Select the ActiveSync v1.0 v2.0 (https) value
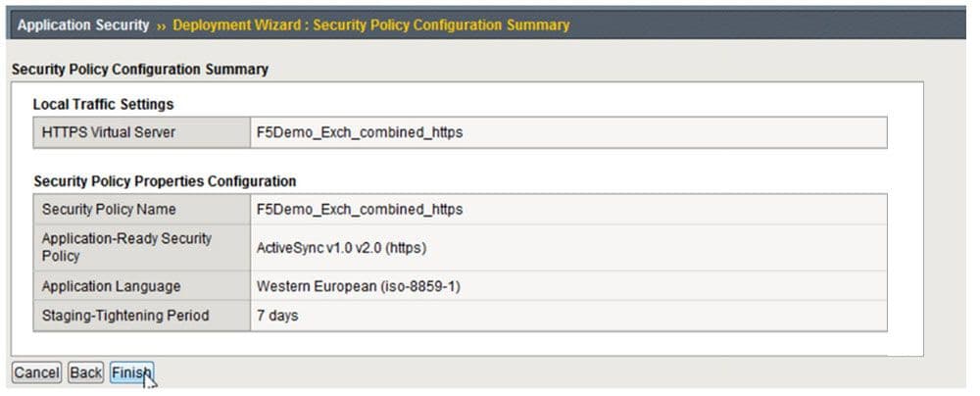This screenshot has width=980, height=396. [x=341, y=247]
